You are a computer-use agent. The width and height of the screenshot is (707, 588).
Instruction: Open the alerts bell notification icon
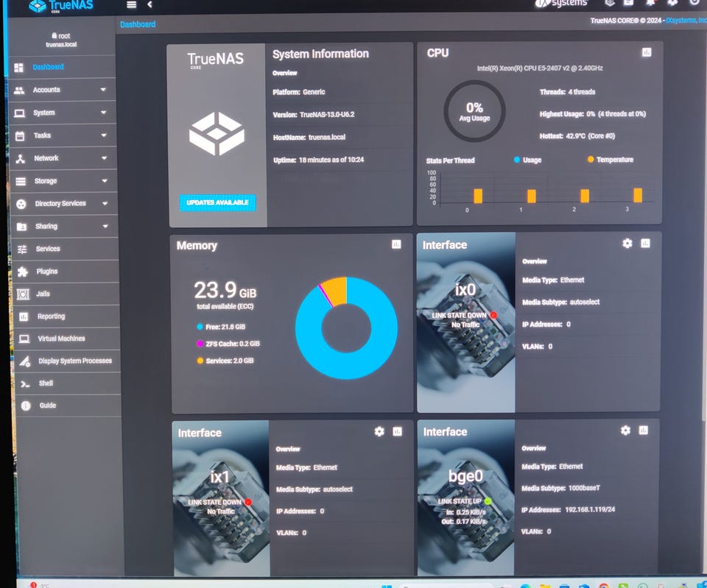(x=650, y=3)
